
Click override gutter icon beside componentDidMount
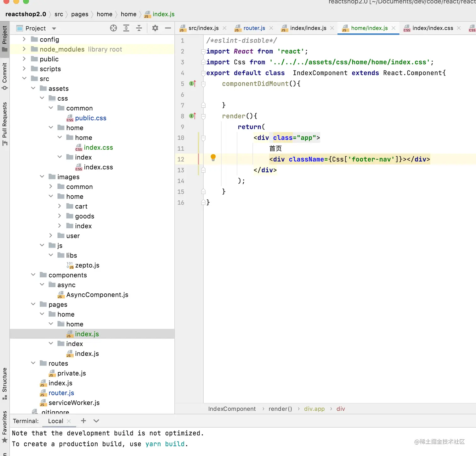tap(192, 84)
